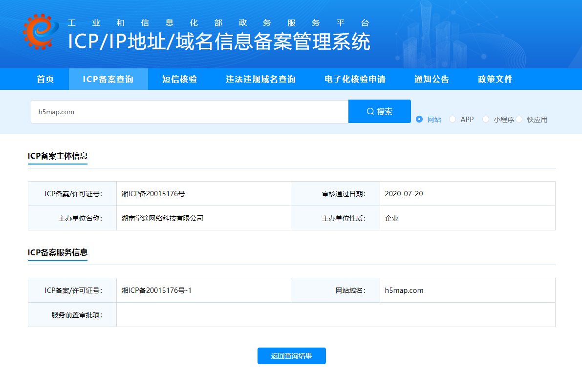The width and height of the screenshot is (582, 392).
Task: Click the ICP备案主体信息 section heading
Action: click(x=58, y=156)
